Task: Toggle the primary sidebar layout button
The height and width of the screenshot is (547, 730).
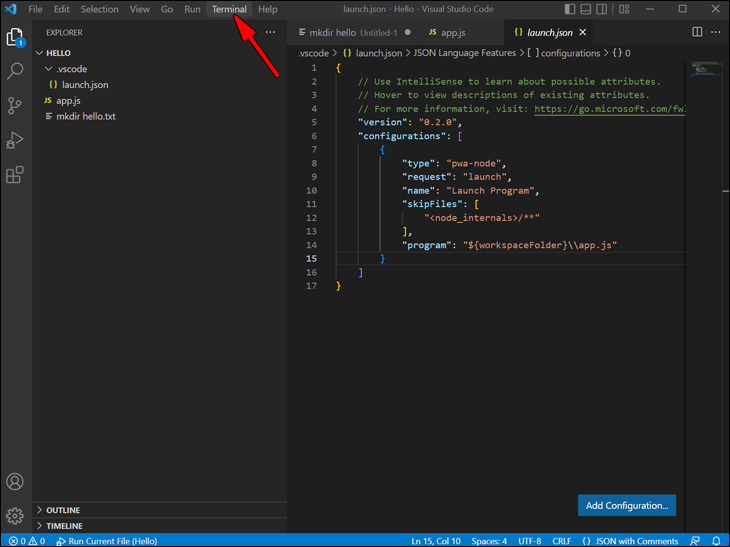Action: coord(570,9)
